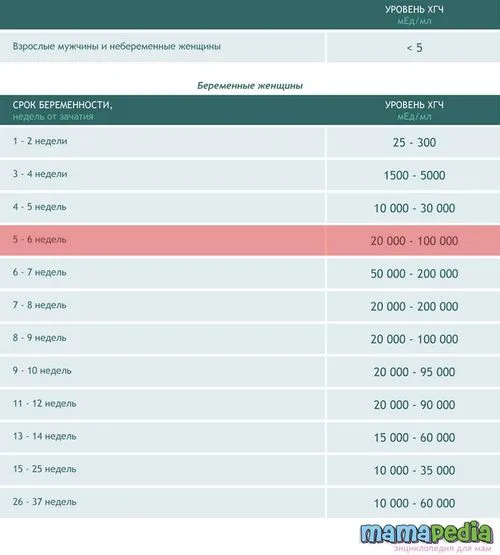Click the 'Взрослые мужчины и небеременные женщины' row label
Viewport: 500px width, 555px height.
[x=117, y=47]
